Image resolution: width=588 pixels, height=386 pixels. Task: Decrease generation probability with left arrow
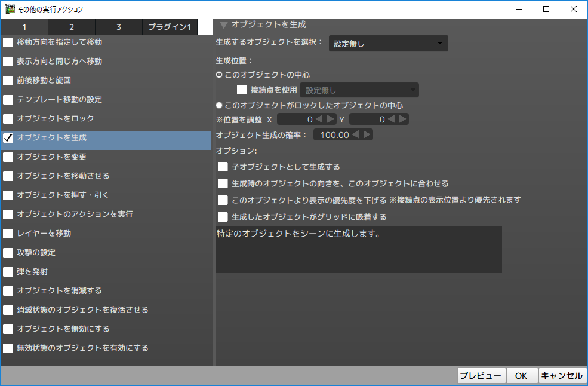[356, 134]
